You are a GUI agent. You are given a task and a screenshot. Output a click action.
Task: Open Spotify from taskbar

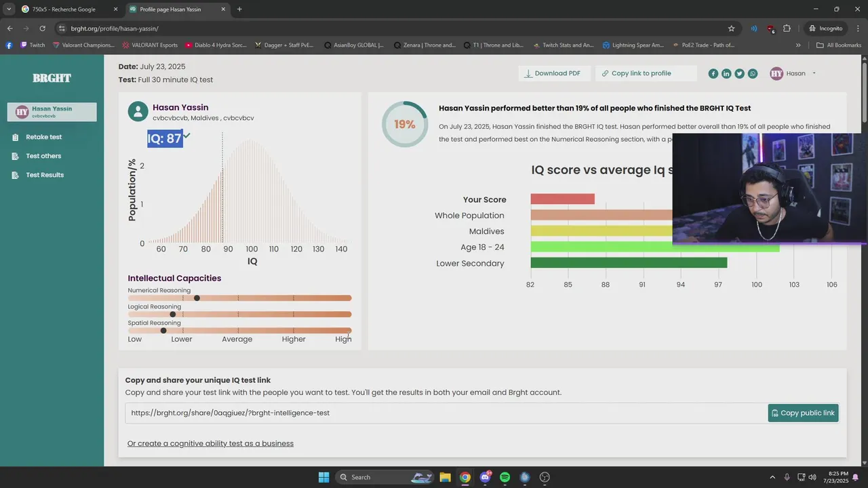(x=505, y=477)
